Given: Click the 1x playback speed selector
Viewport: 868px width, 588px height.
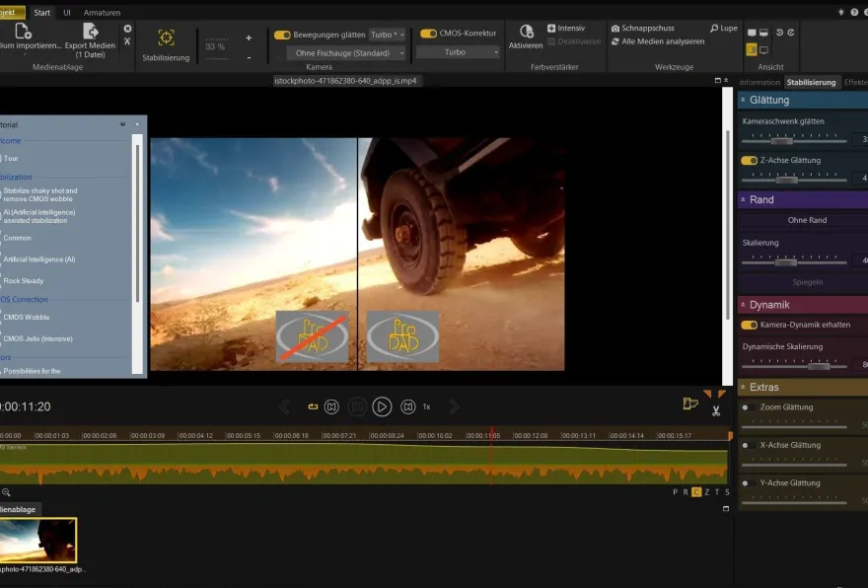Looking at the screenshot, I should [x=427, y=406].
